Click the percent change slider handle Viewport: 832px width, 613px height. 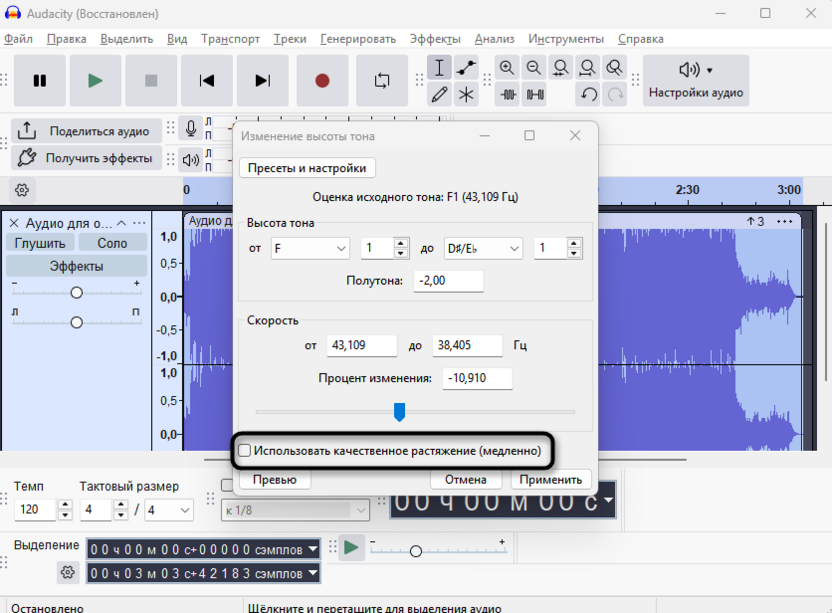(400, 412)
